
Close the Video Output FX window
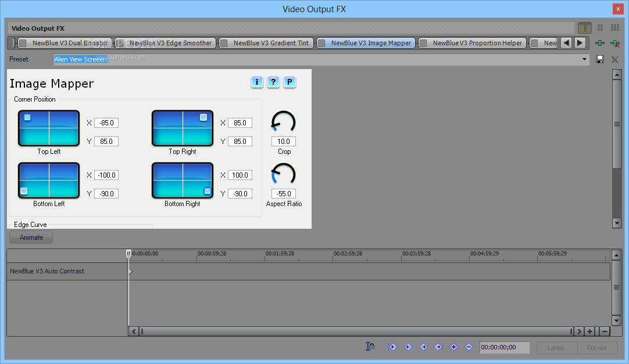point(618,9)
